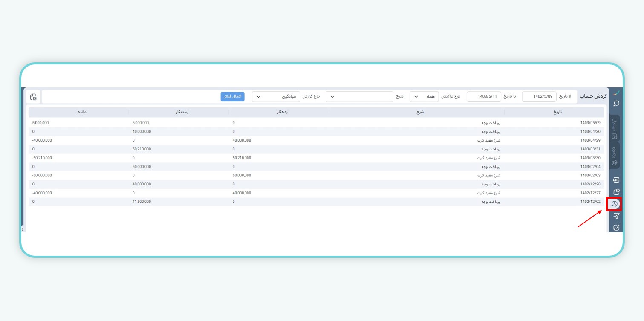Click the اعمال فیلتر apply filter button
This screenshot has width=644, height=321.
click(x=232, y=96)
